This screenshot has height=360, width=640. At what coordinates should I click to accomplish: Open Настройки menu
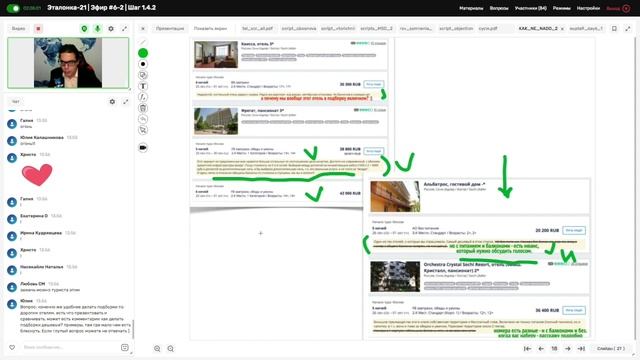pos(588,8)
